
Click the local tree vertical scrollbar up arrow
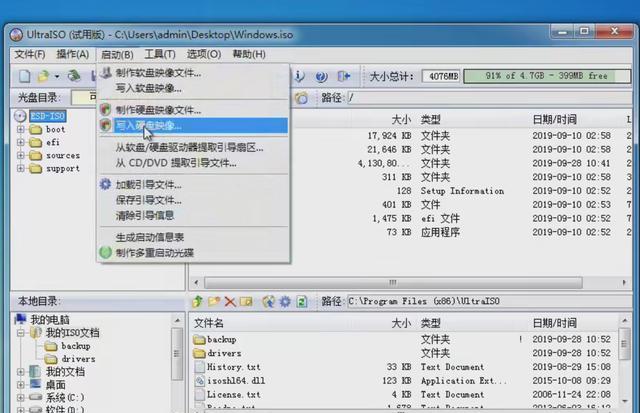click(x=178, y=320)
